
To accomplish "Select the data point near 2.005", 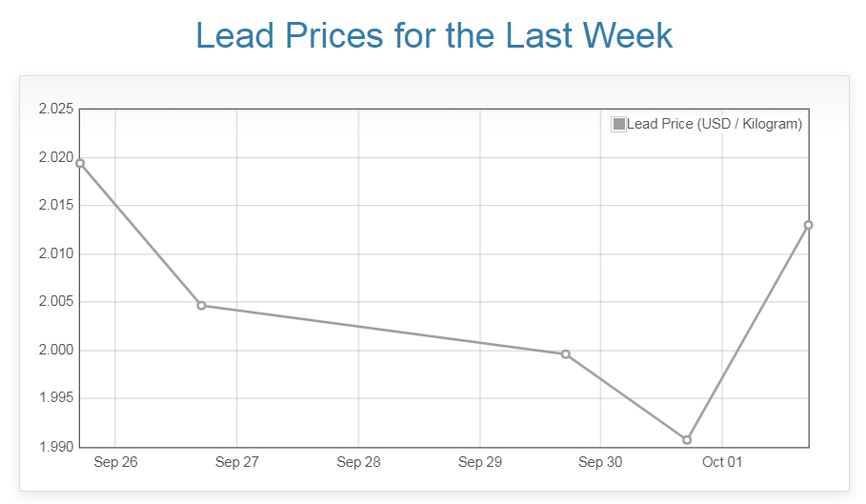I will (x=201, y=305).
